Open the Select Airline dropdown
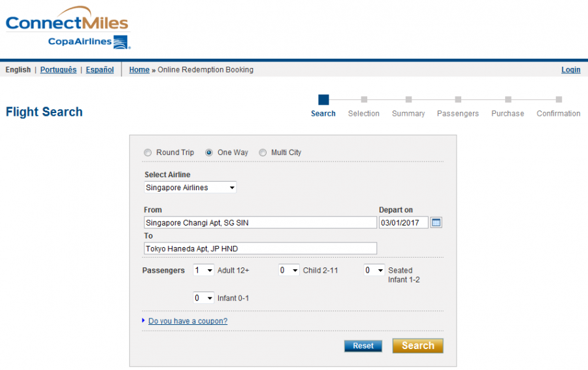The image size is (588, 370). [190, 187]
